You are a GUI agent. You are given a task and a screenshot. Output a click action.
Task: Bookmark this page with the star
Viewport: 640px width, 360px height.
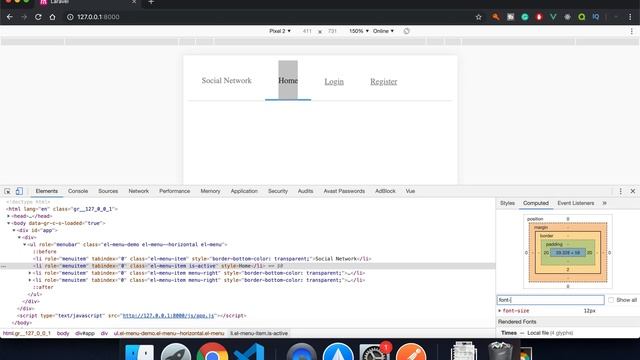pyautogui.click(x=478, y=17)
